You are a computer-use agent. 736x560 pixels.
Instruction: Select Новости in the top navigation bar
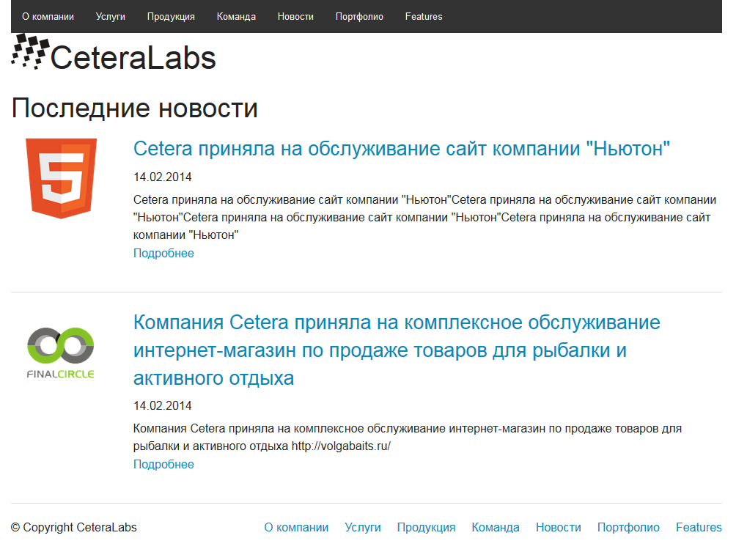coord(295,16)
